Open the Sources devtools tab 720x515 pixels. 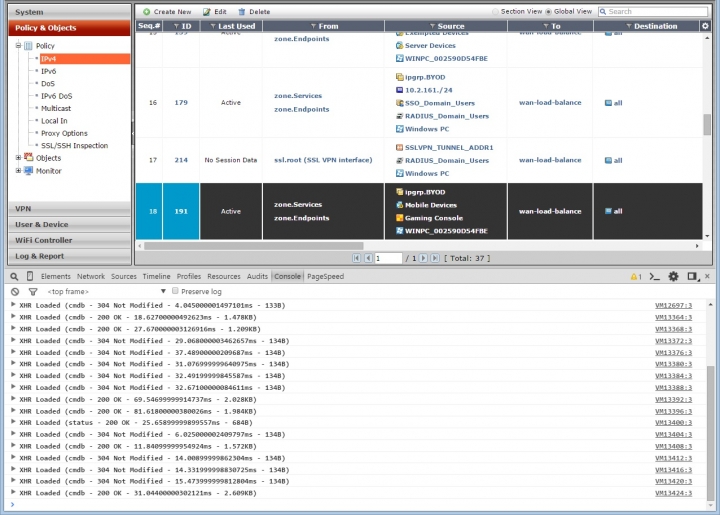coord(124,276)
